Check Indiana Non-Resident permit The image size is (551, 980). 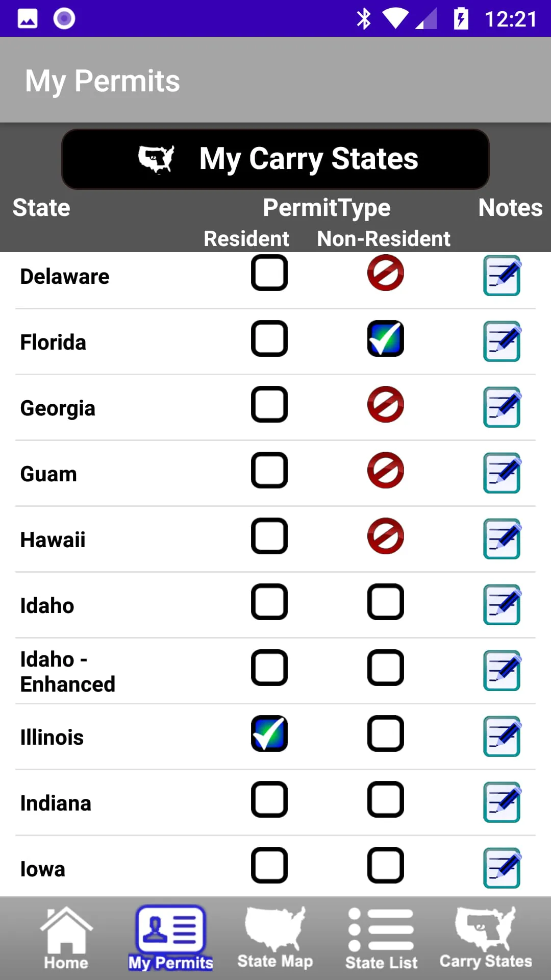pyautogui.click(x=386, y=800)
